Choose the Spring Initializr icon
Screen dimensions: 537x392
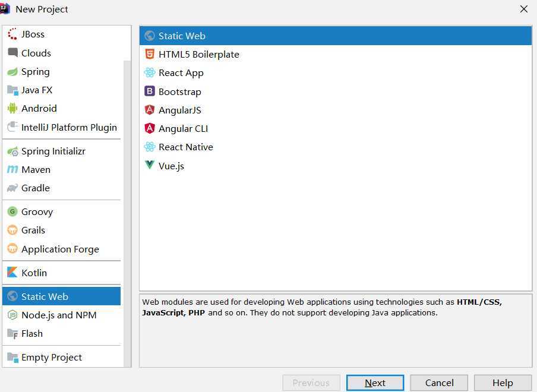pos(12,151)
